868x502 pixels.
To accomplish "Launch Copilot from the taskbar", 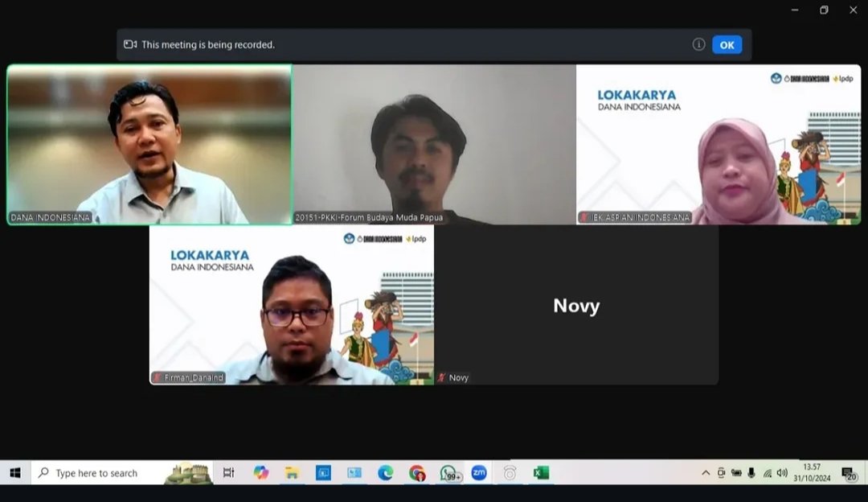I will tap(261, 473).
